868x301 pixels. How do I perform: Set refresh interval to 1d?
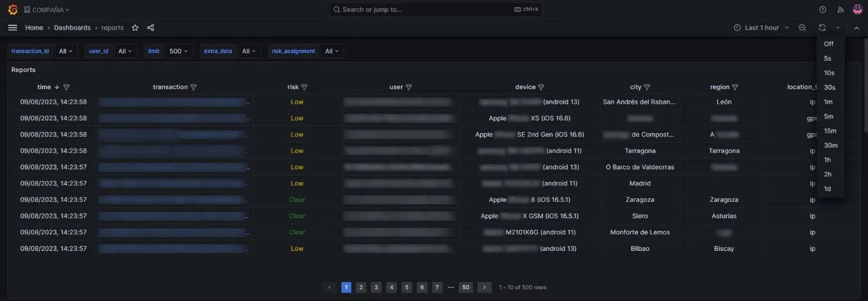(830, 188)
